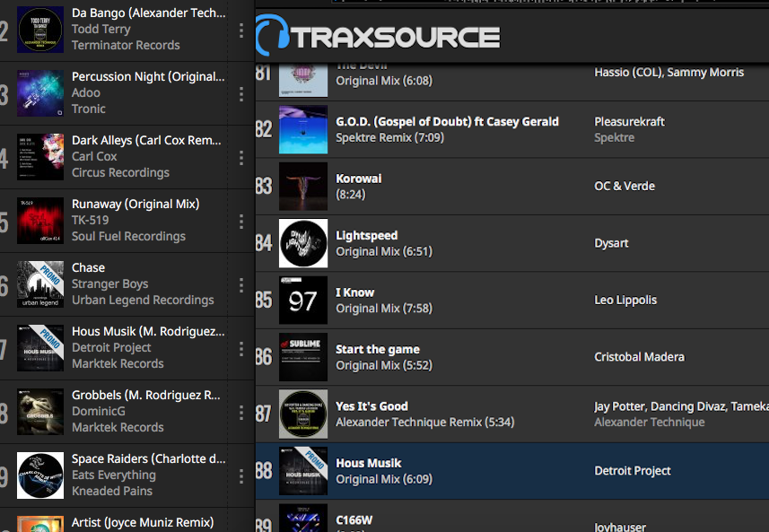The height and width of the screenshot is (532, 769).
Task: Open Detroit Project artist in chart row
Action: tap(633, 471)
